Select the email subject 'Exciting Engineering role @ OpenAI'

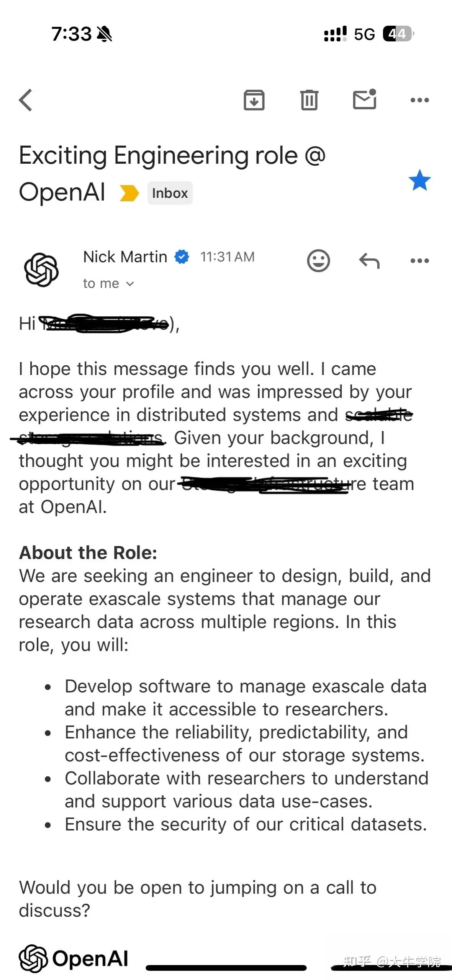pyautogui.click(x=172, y=155)
